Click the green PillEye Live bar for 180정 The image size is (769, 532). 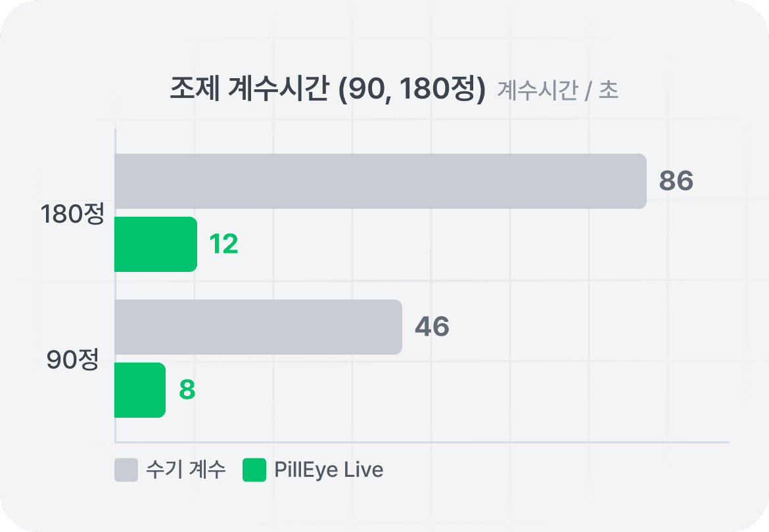tap(155, 244)
